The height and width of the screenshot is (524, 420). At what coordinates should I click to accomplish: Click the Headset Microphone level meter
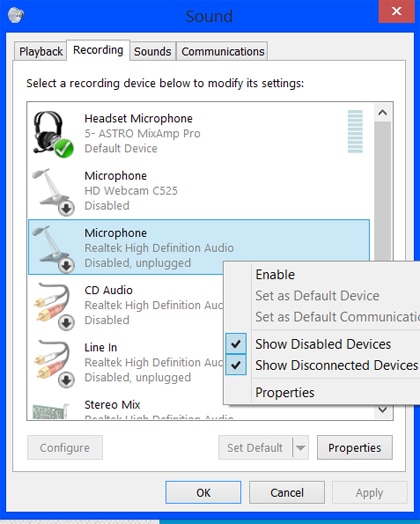[x=355, y=131]
